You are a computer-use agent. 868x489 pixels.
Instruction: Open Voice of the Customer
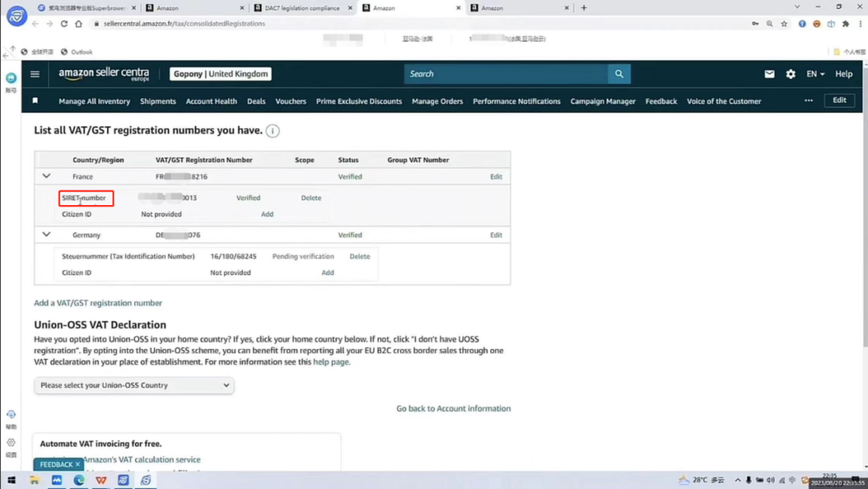724,101
